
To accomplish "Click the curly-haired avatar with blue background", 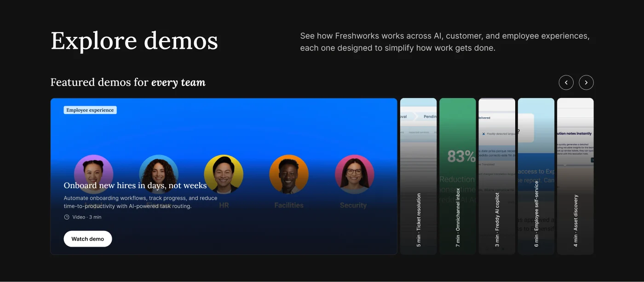I will 159,174.
